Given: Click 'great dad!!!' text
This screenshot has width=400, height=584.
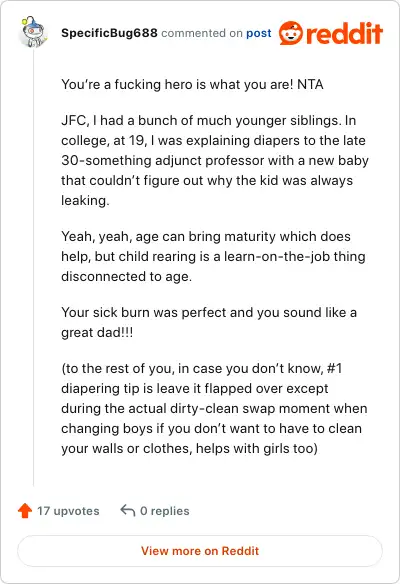Looking at the screenshot, I should click(x=97, y=333).
